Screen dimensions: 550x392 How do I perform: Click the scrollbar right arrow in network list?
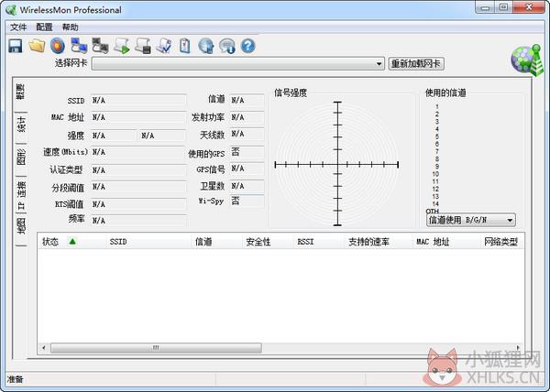518,348
